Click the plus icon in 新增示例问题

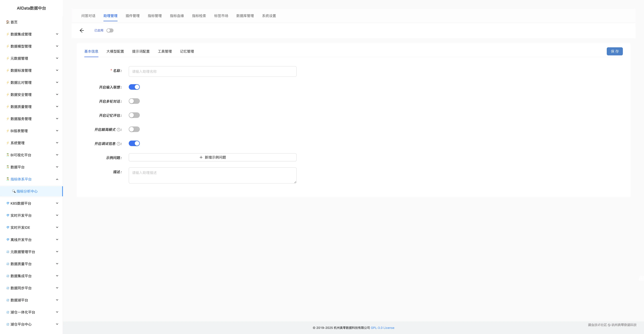click(x=201, y=157)
